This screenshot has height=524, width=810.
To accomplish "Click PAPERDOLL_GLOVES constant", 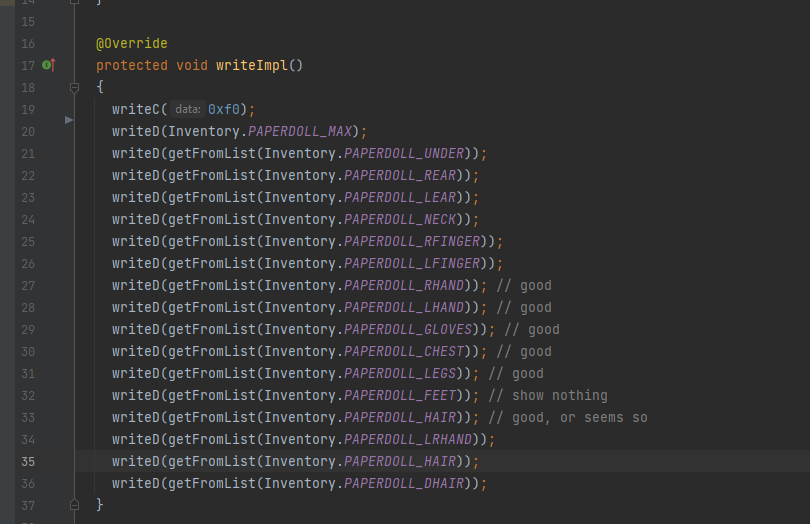I will [x=408, y=330].
